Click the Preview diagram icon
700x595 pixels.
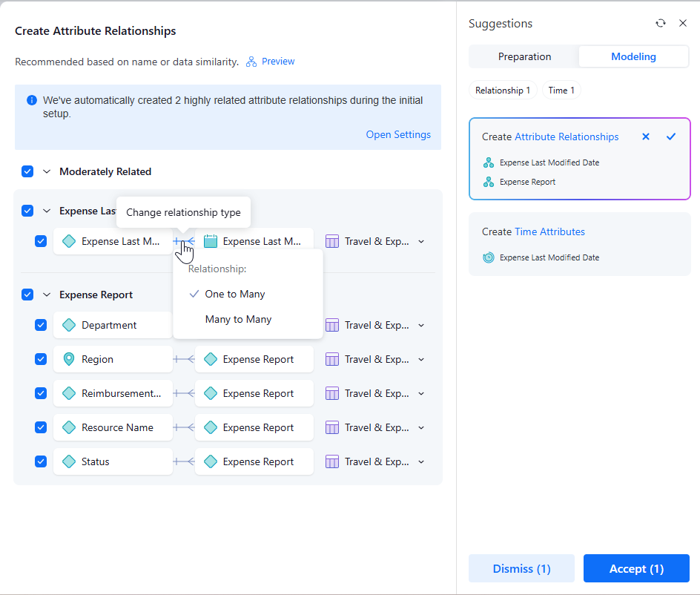click(x=251, y=62)
